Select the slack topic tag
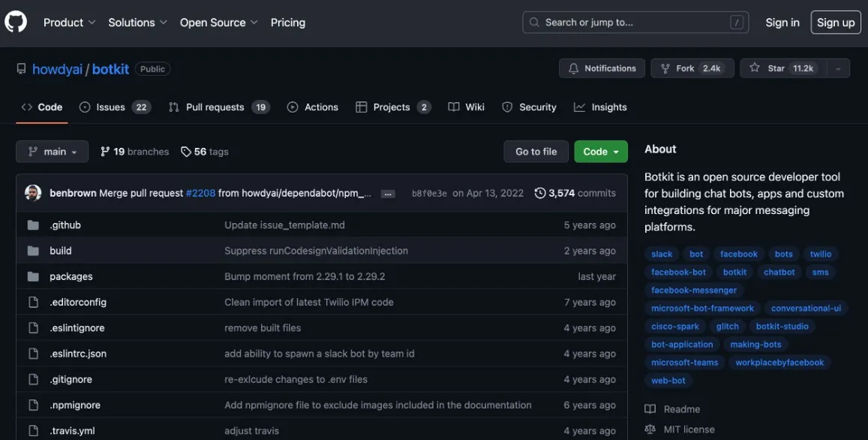868x440 pixels. pyautogui.click(x=662, y=255)
